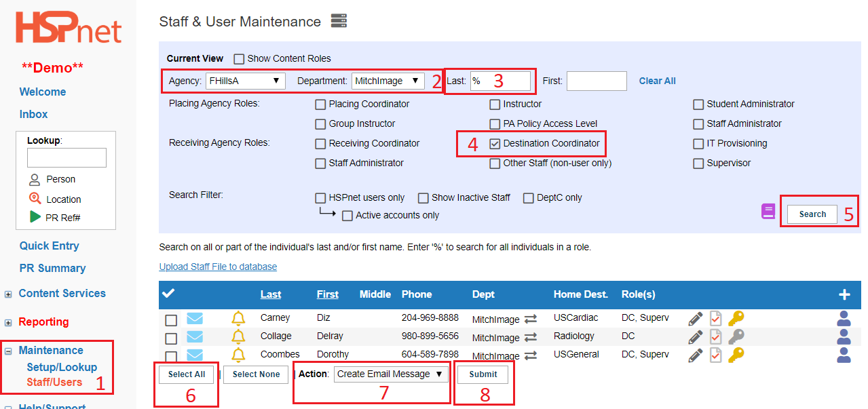Expand the Content Services menu

pos(62,294)
